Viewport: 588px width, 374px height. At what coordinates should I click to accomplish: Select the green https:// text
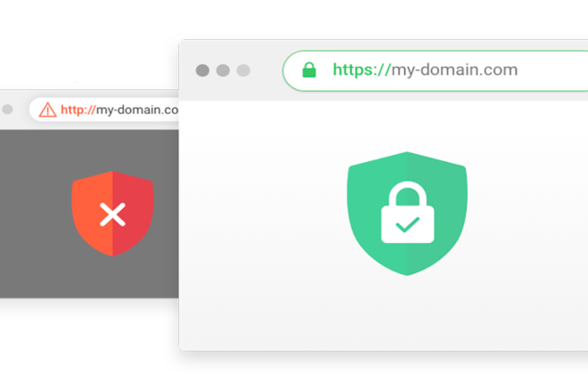click(362, 69)
